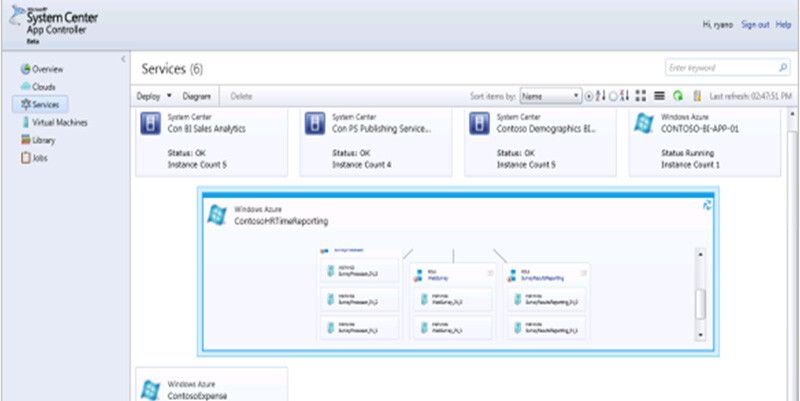Viewport: 800px width, 401px height.
Task: Open Jobs in the left navigation
Action: [x=34, y=158]
